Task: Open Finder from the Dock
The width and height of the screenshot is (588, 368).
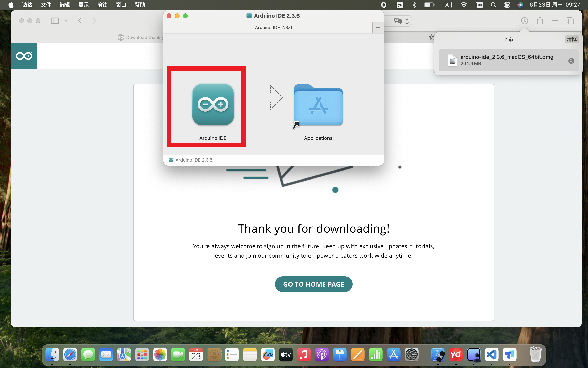Action: (x=52, y=355)
